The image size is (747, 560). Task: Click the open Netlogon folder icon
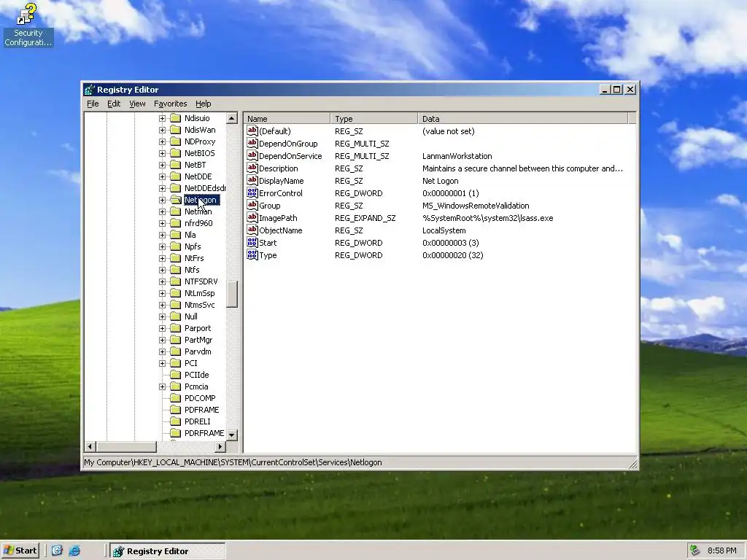point(176,200)
